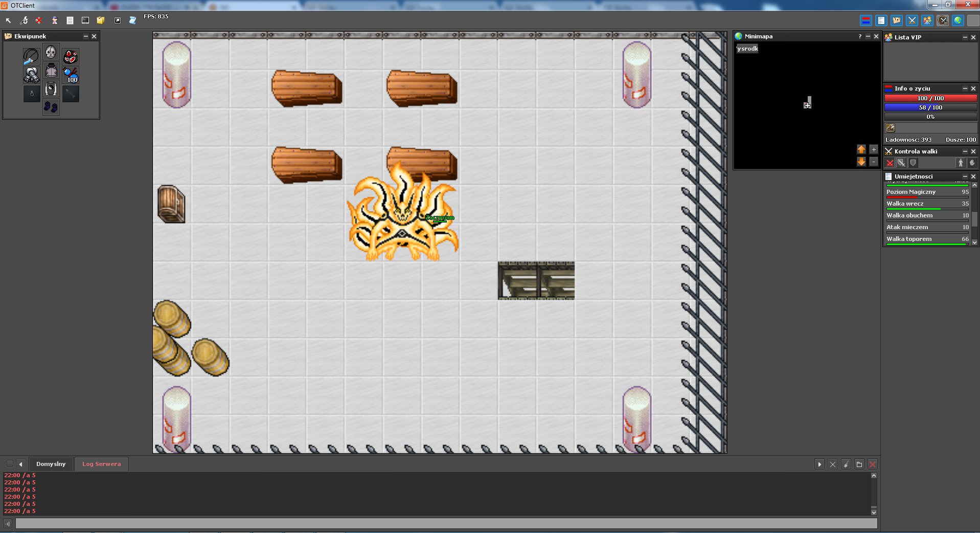This screenshot has height=533, width=980.
Task: Minimize the Ekwipunek panel
Action: (x=85, y=36)
